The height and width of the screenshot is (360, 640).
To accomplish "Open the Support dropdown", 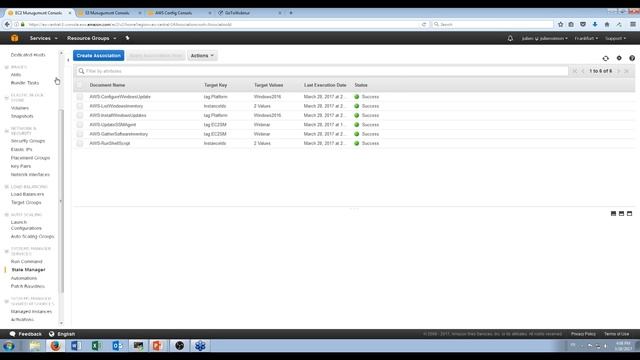I will [616, 38].
